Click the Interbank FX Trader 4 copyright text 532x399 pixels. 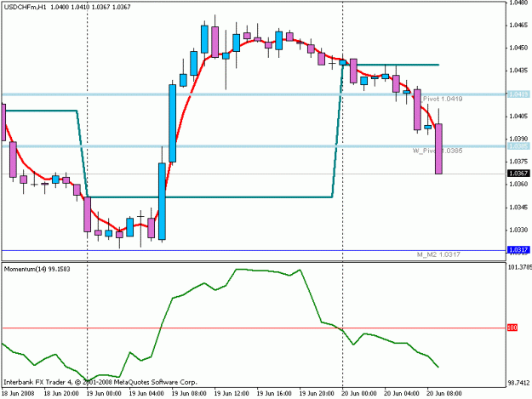coord(100,382)
